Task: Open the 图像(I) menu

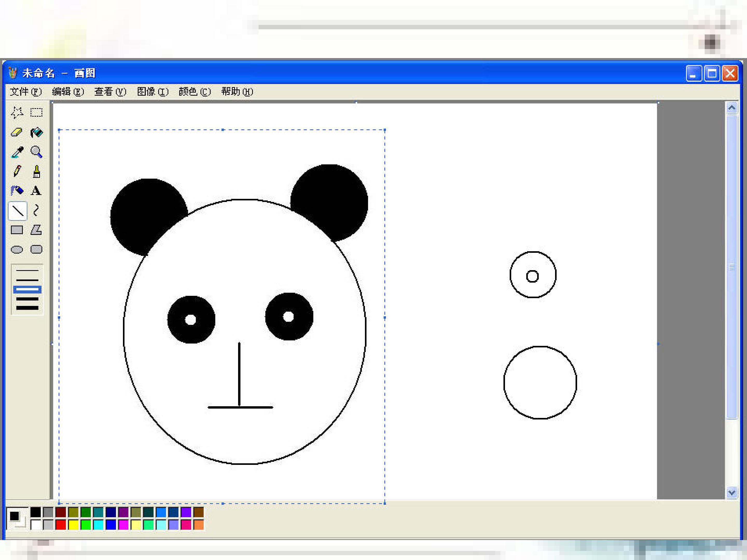Action: (x=152, y=92)
